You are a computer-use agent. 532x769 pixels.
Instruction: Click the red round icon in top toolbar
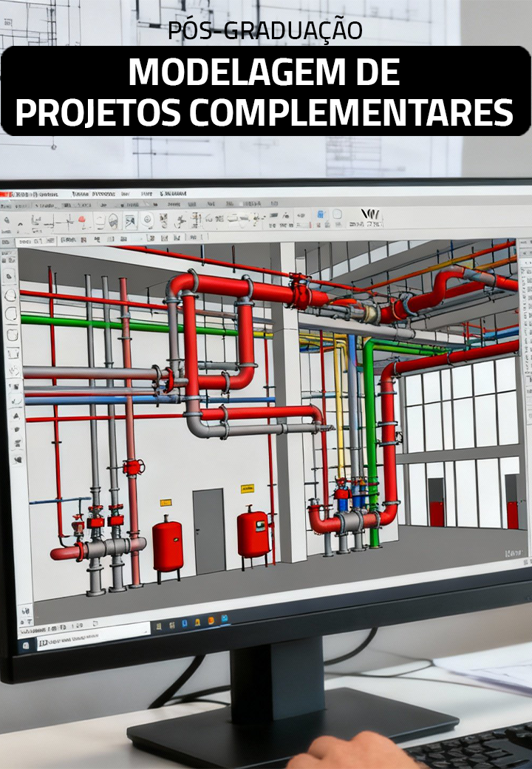click(82, 220)
